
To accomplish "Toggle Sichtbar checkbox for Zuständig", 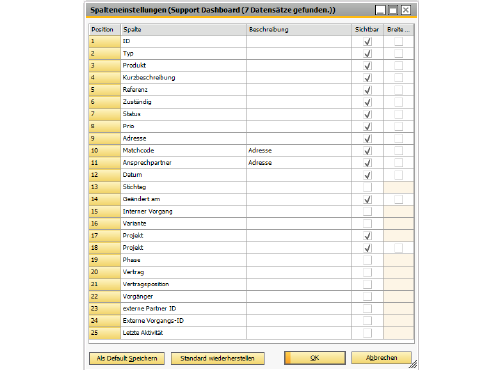I will point(367,102).
